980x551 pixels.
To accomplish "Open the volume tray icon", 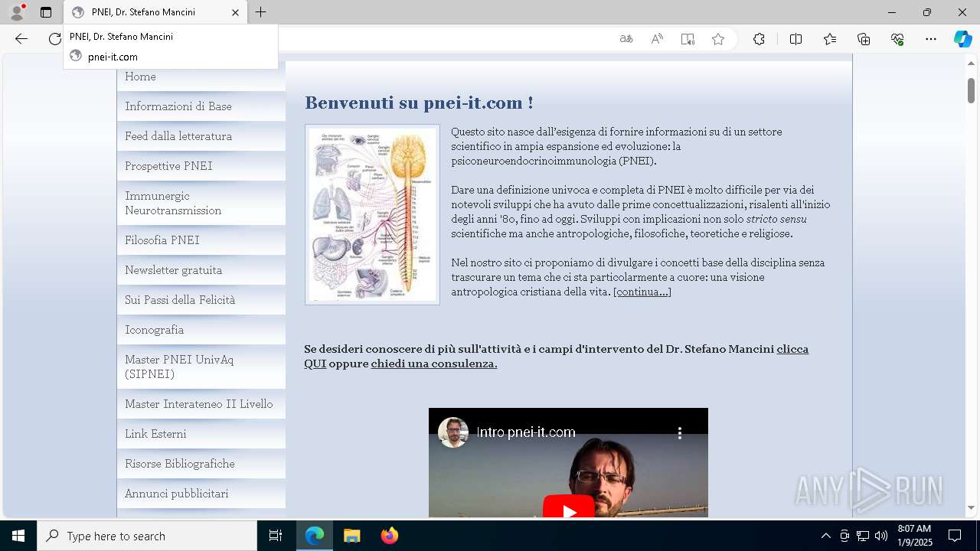I will (x=880, y=536).
